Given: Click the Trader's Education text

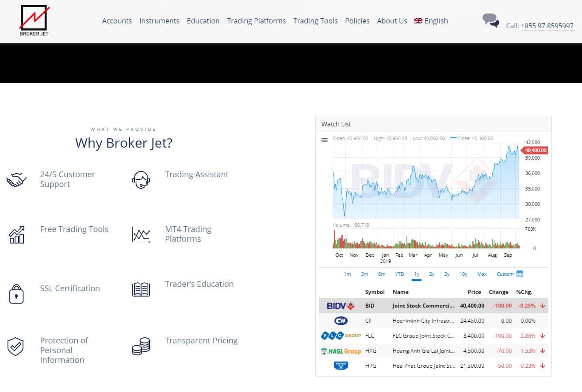Looking at the screenshot, I should [x=199, y=284].
